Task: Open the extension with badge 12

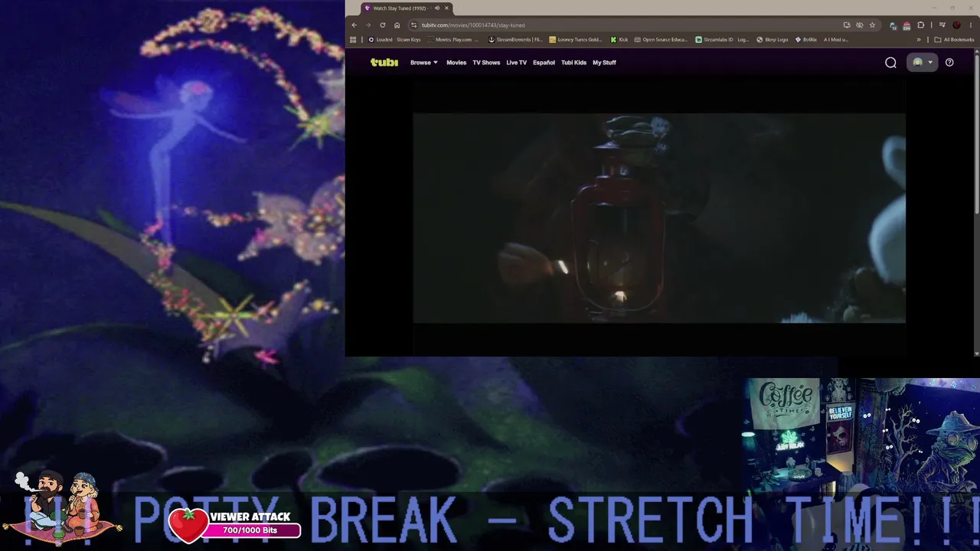Action: pyautogui.click(x=893, y=25)
